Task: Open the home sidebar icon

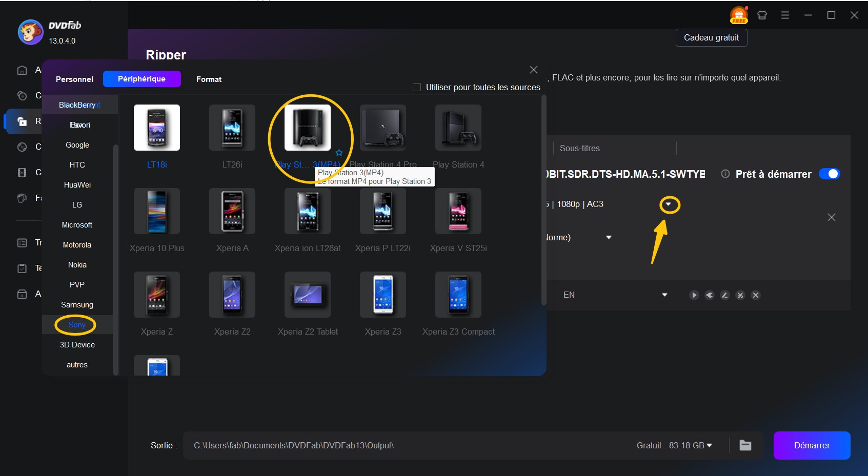Action: click(22, 70)
